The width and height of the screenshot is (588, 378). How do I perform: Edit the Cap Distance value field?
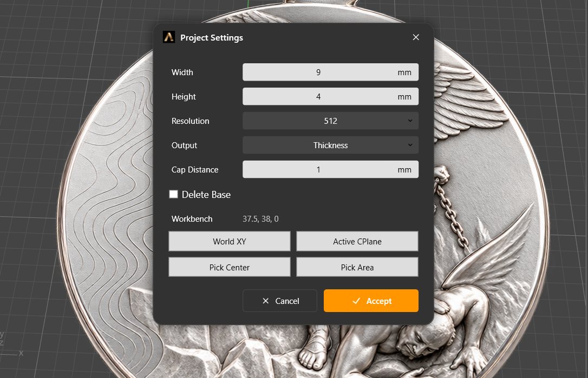pos(330,170)
